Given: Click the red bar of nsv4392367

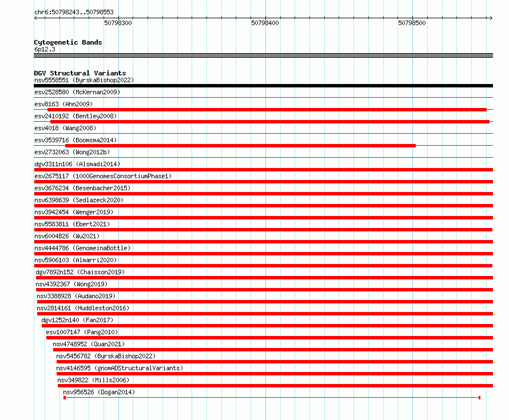Looking at the screenshot, I should [265, 290].
